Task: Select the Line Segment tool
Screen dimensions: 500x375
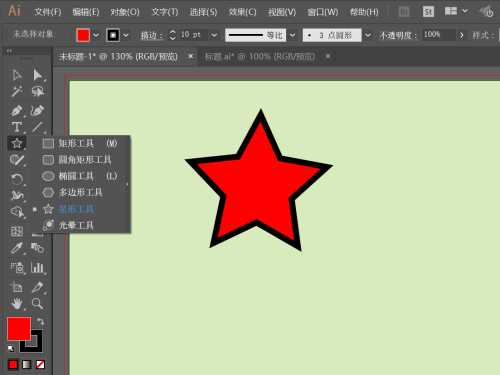Action: [38, 127]
